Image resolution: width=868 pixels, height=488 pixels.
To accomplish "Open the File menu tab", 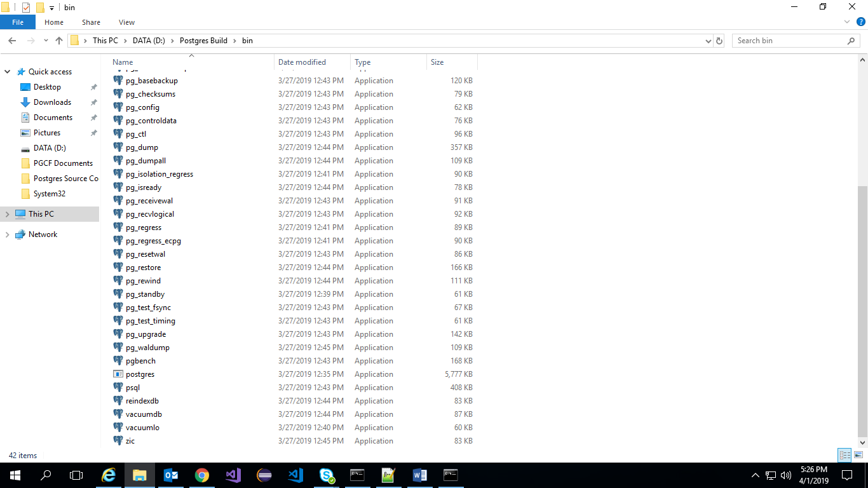I will pyautogui.click(x=18, y=22).
